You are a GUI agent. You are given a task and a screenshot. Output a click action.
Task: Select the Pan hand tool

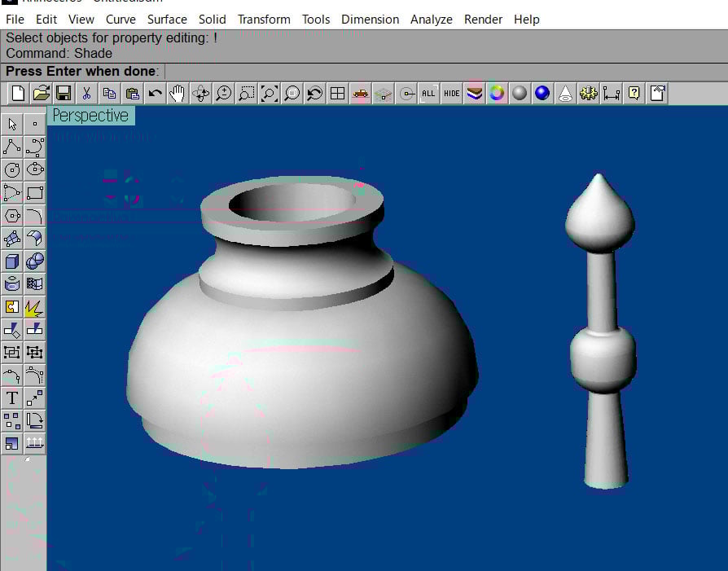tap(178, 94)
